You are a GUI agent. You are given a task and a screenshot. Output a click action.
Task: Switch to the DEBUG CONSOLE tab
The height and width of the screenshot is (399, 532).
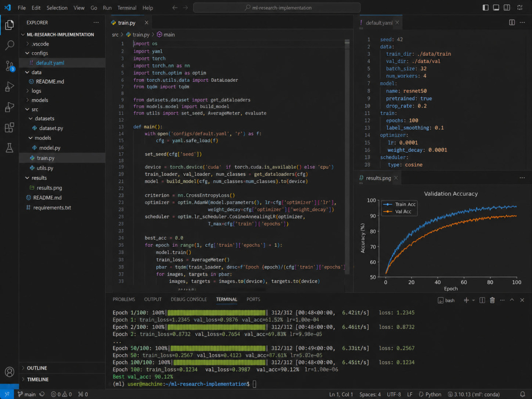point(189,299)
